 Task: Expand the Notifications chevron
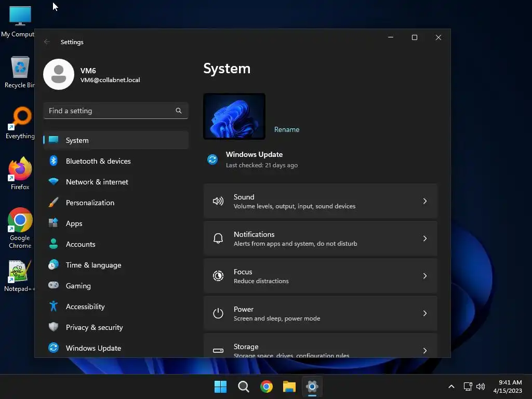tap(425, 238)
